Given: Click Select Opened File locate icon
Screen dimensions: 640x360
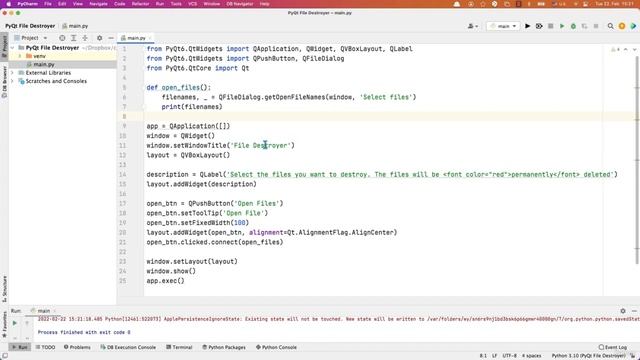Looking at the screenshot, I should click(62, 38).
